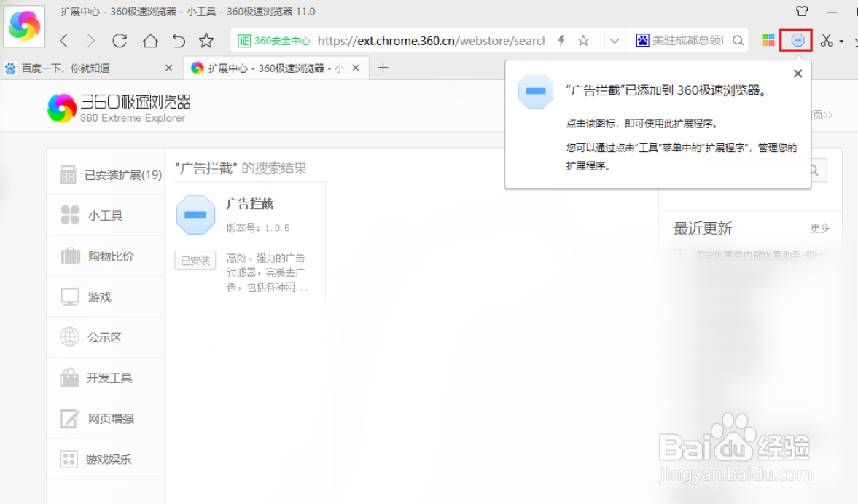Image resolution: width=858 pixels, height=504 pixels.
Task: Toggle the lightning speed mode icon
Action: [561, 41]
